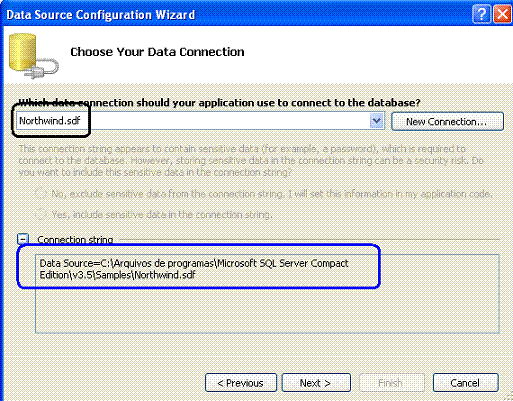
Task: Cancel the wizard
Action: 465,383
